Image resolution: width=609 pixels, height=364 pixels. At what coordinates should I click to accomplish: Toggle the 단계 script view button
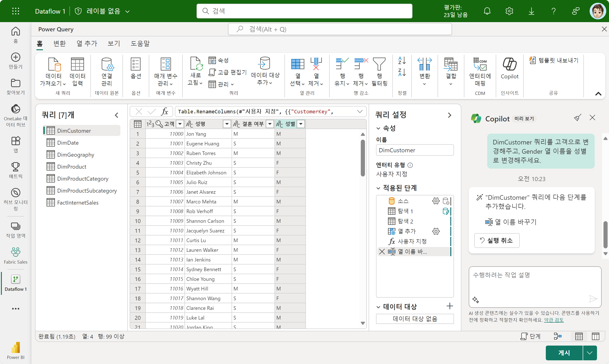coord(530,336)
